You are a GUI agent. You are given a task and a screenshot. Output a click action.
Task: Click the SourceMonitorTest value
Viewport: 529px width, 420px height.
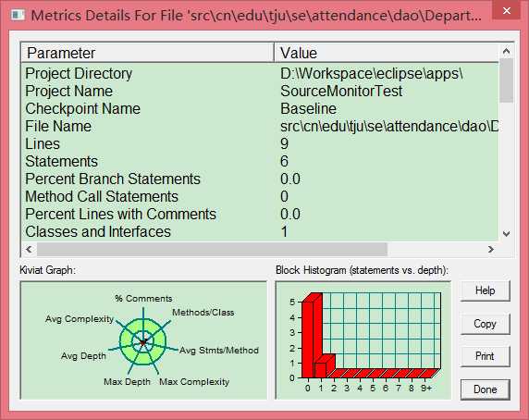click(341, 91)
